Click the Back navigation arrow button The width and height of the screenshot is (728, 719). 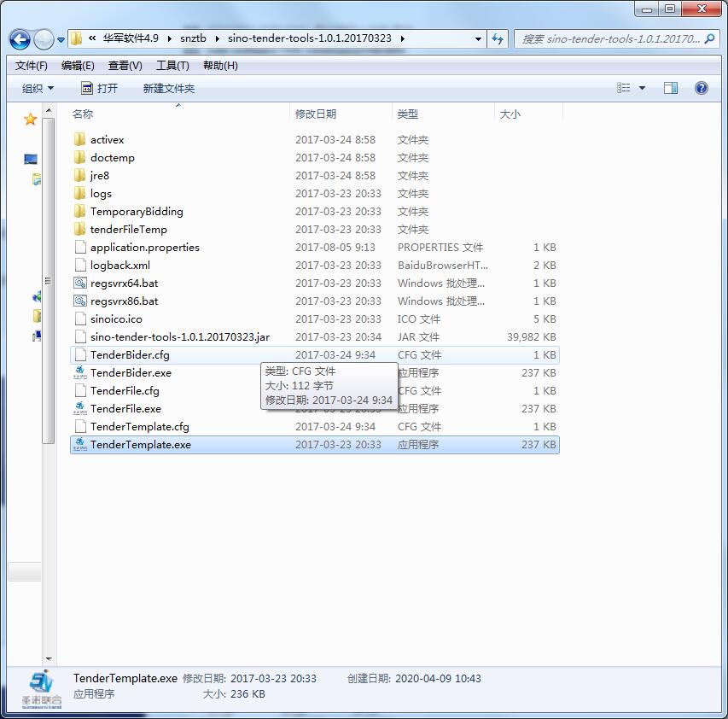point(20,39)
